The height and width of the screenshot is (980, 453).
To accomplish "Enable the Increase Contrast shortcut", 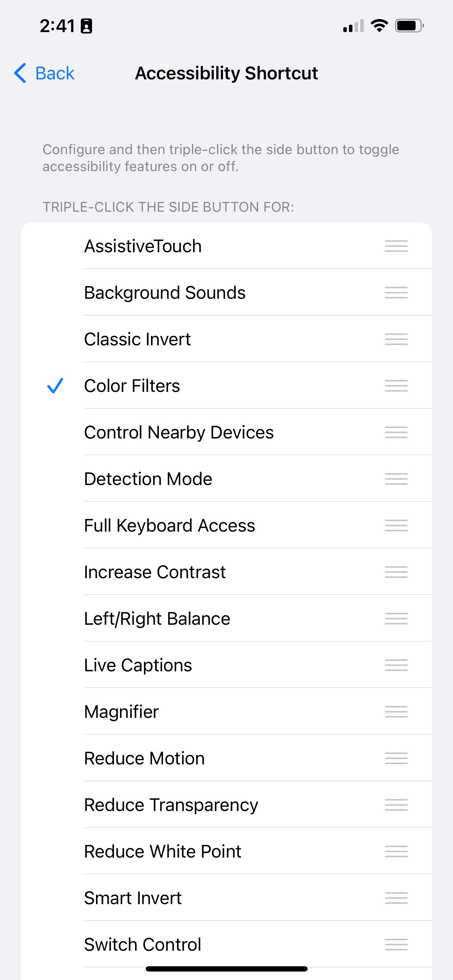I will point(155,572).
